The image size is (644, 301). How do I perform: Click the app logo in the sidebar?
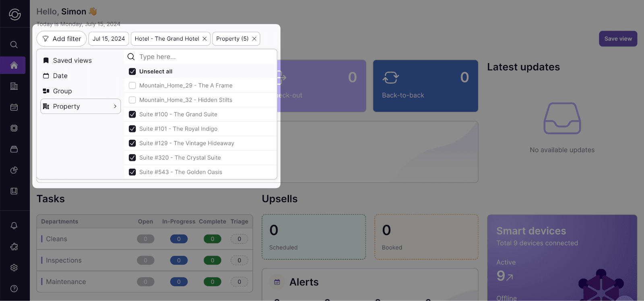point(14,14)
